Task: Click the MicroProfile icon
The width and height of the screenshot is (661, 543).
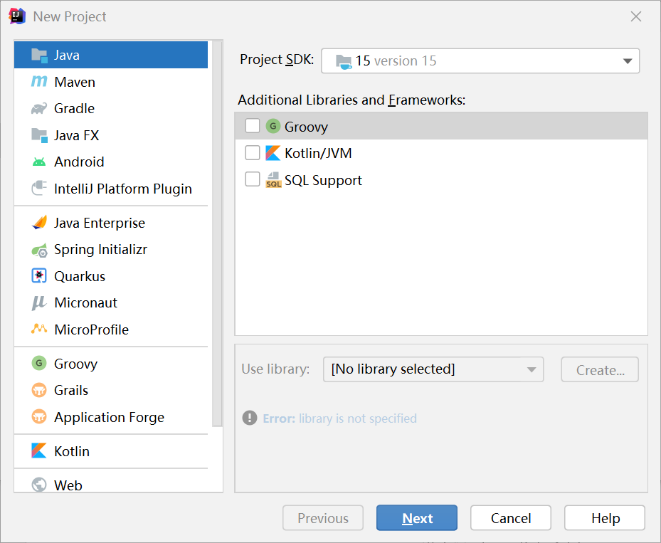Action: (39, 328)
